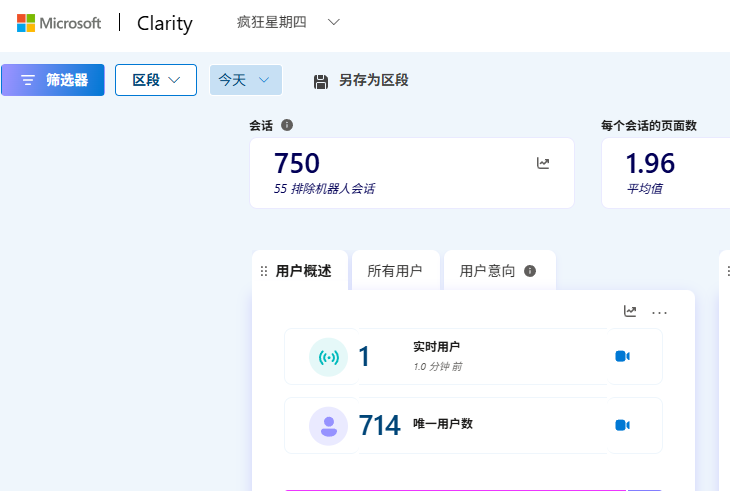Switch to the 所有用户 tab
The image size is (730, 491).
(x=395, y=271)
